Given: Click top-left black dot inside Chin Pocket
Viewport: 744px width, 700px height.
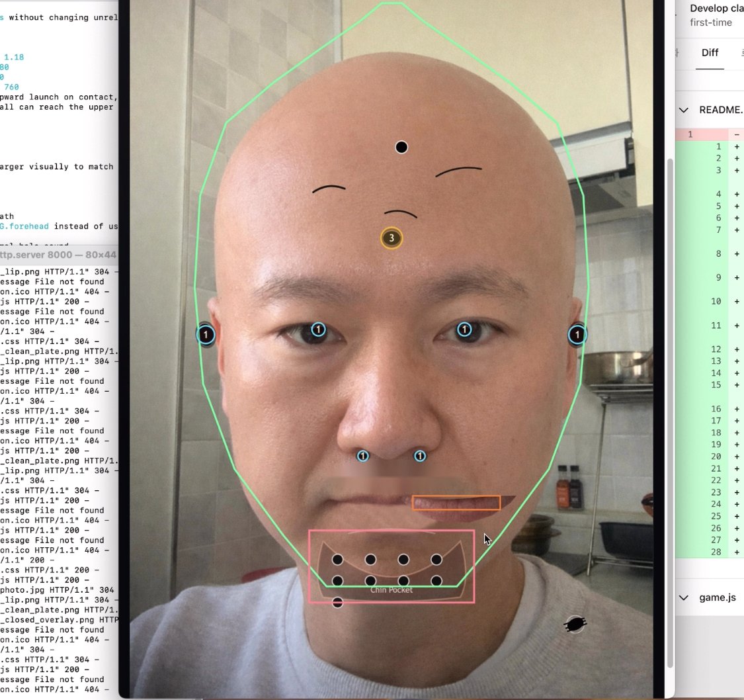Looking at the screenshot, I should point(337,560).
